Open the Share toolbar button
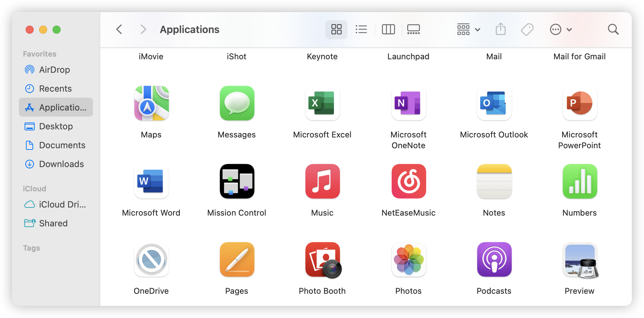Image resolution: width=644 pixels, height=318 pixels. click(x=501, y=29)
